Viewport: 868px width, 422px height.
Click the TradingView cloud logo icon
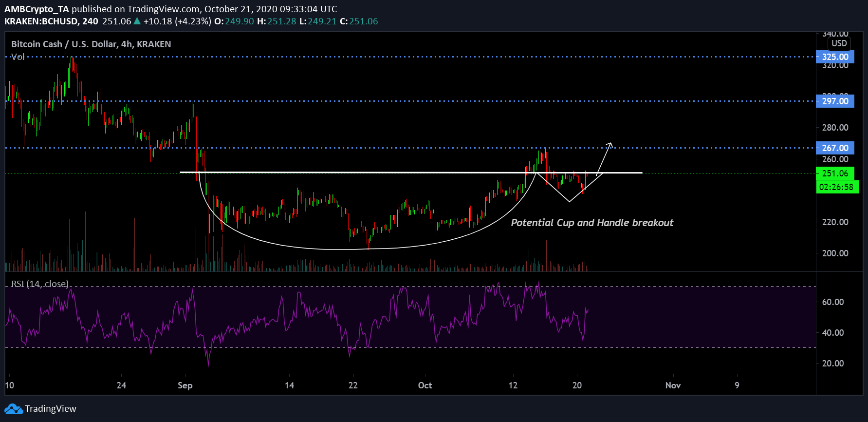pos(14,409)
